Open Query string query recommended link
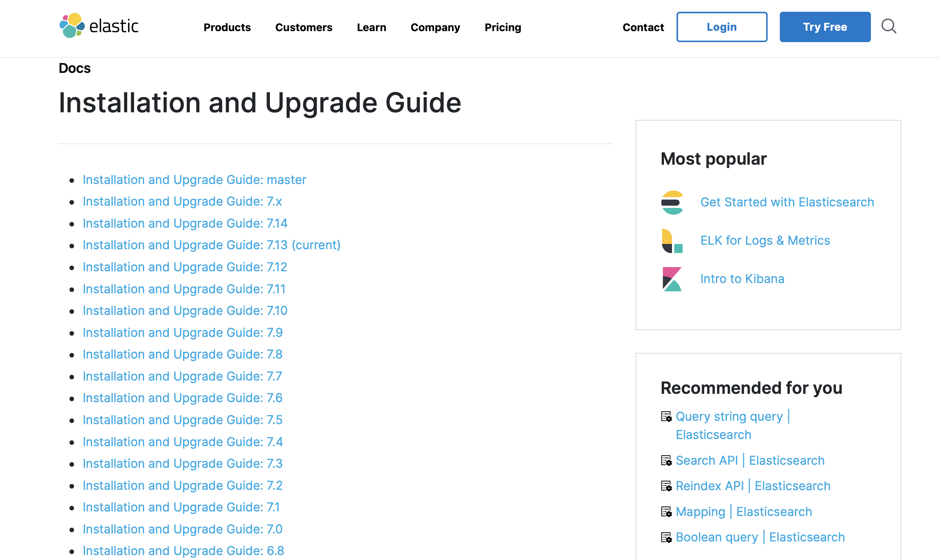The width and height of the screenshot is (940, 560). (x=729, y=417)
